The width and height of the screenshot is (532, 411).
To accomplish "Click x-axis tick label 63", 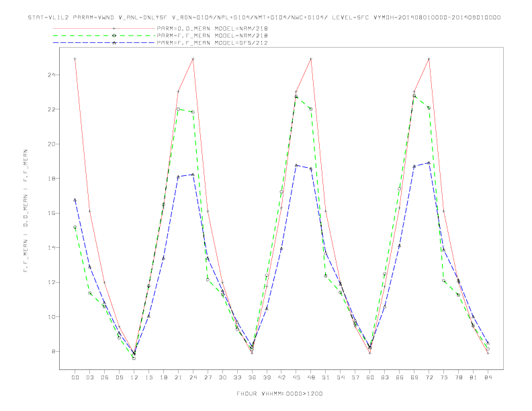I will pyautogui.click(x=385, y=377).
